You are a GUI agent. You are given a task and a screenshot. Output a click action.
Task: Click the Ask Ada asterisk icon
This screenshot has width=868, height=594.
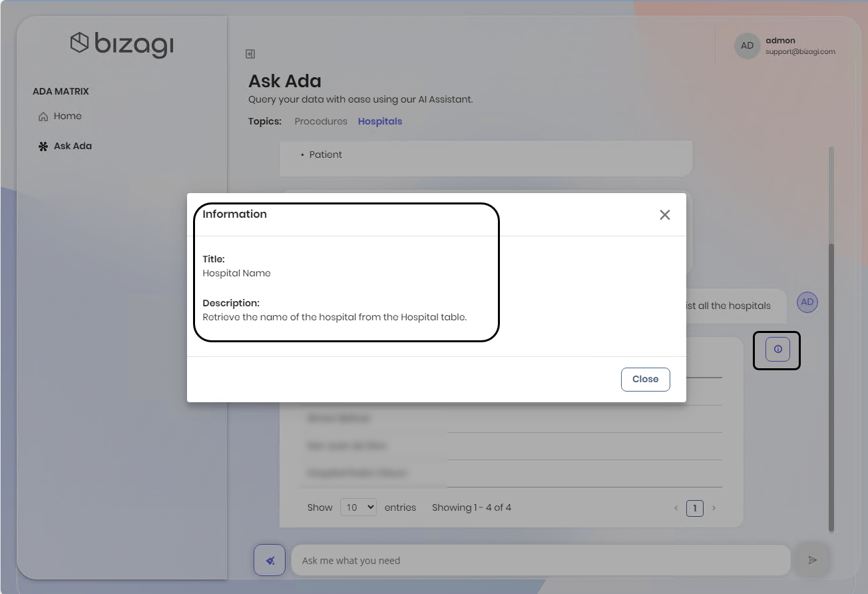point(43,147)
